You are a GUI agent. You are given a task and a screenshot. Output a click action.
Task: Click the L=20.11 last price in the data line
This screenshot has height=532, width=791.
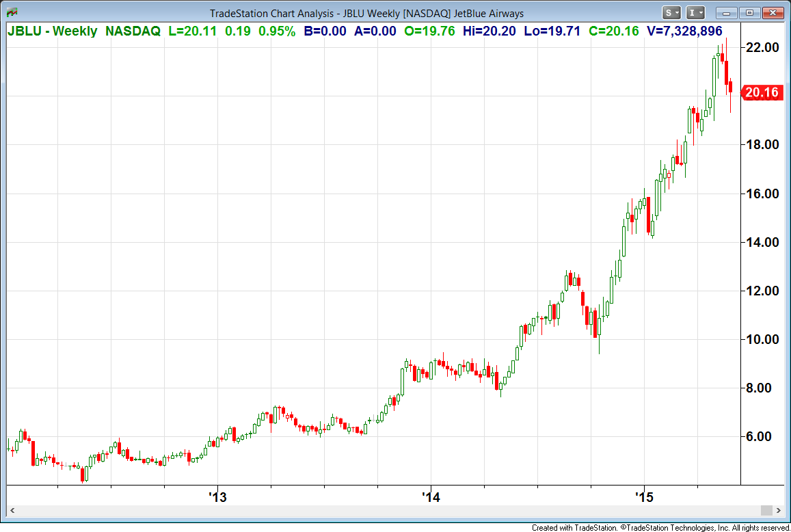tap(193, 31)
